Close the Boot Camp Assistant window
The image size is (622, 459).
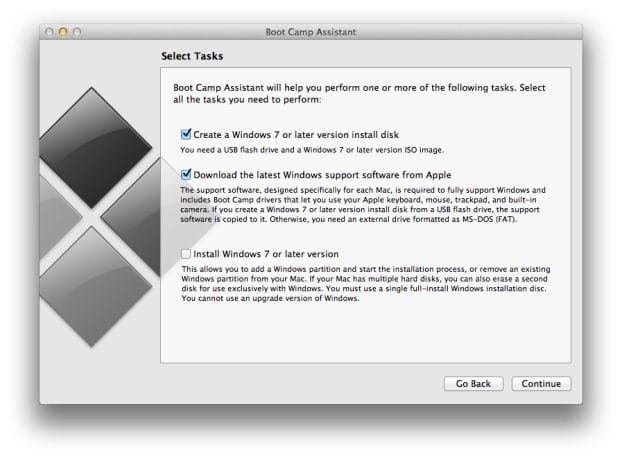pyautogui.click(x=49, y=32)
